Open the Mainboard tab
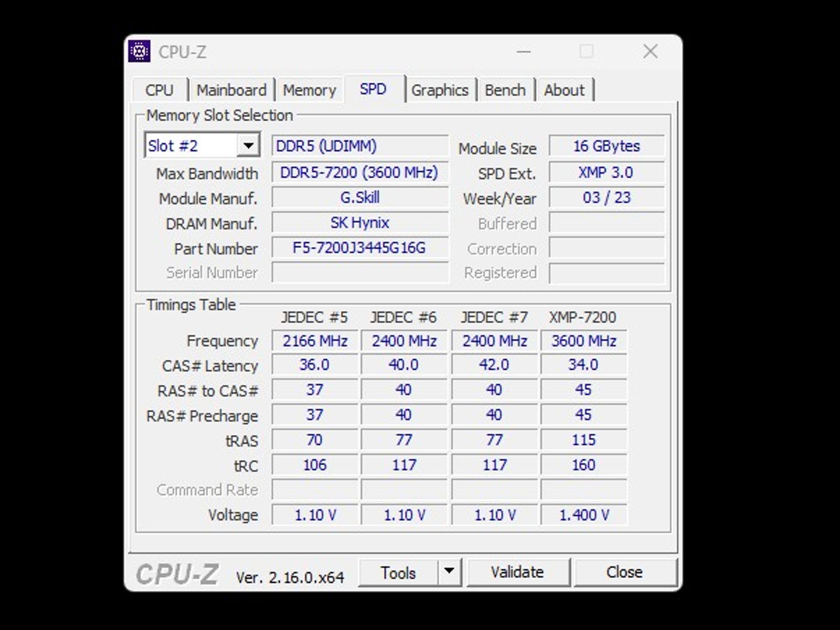Viewport: 840px width, 630px height. (232, 90)
